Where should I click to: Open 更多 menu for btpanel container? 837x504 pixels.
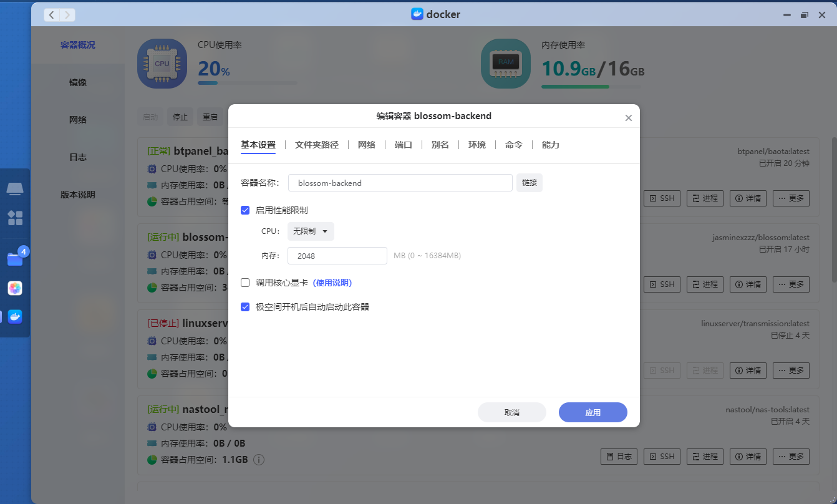[791, 198]
